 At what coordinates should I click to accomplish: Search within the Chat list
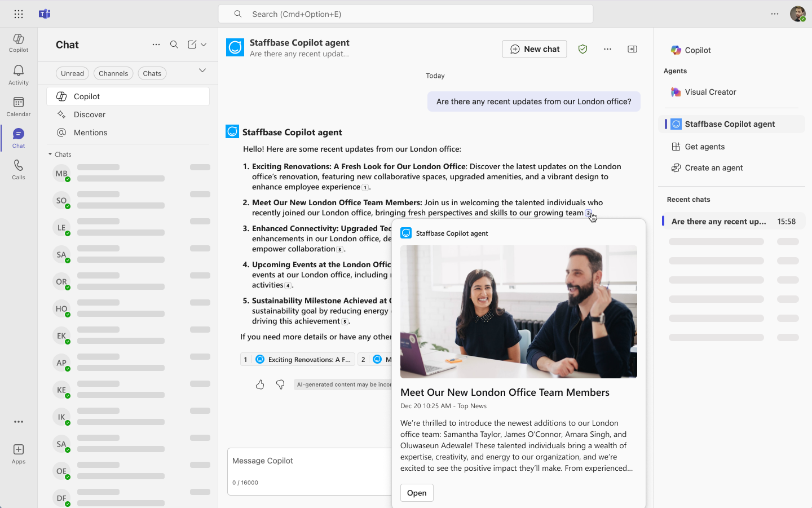tap(174, 45)
